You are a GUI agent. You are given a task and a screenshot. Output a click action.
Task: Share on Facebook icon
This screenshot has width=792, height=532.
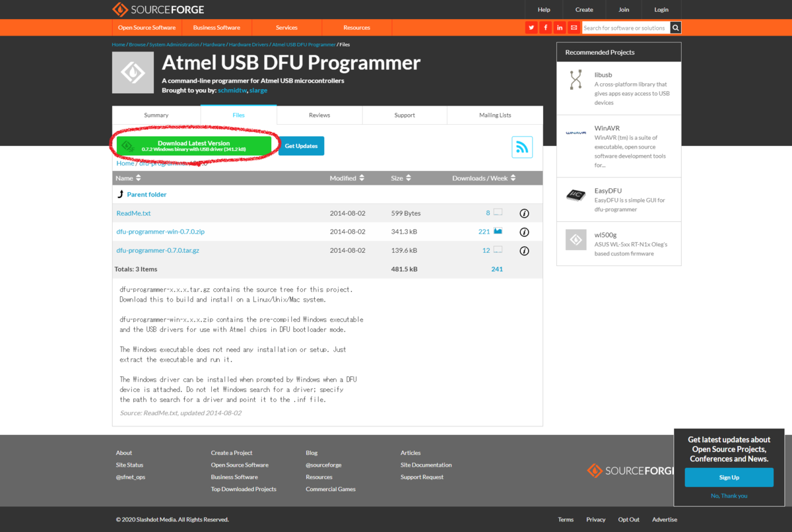coord(545,27)
